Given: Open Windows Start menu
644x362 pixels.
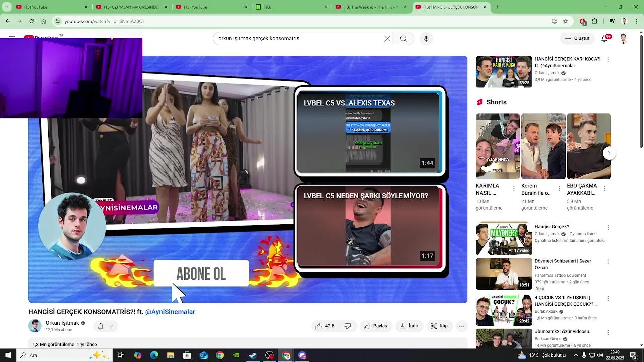Looking at the screenshot, I should point(8,355).
